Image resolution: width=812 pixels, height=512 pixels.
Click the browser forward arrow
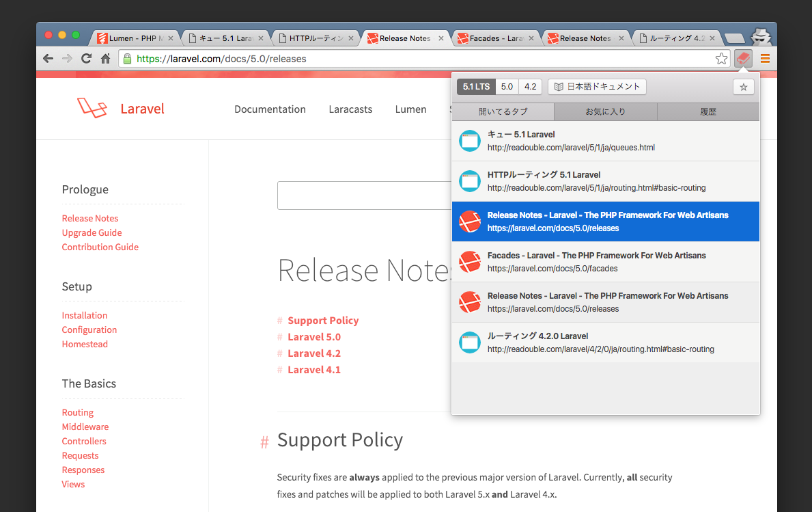click(67, 59)
